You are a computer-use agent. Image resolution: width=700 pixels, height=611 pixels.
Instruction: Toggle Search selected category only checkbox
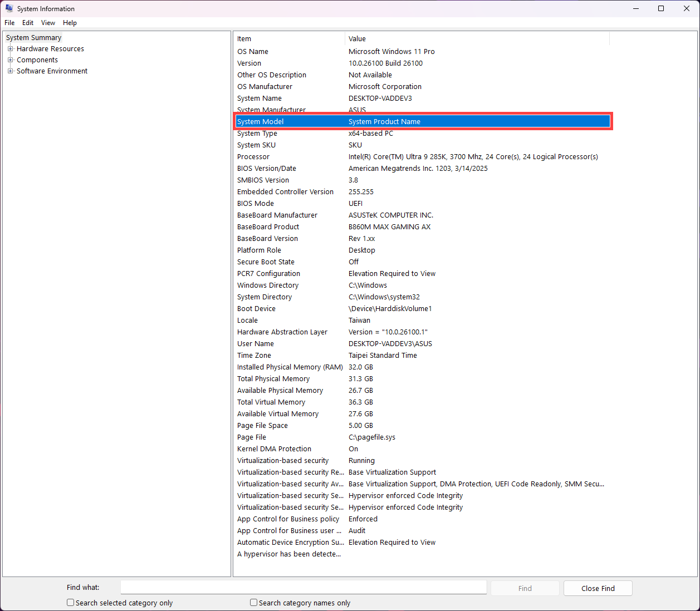(x=70, y=603)
